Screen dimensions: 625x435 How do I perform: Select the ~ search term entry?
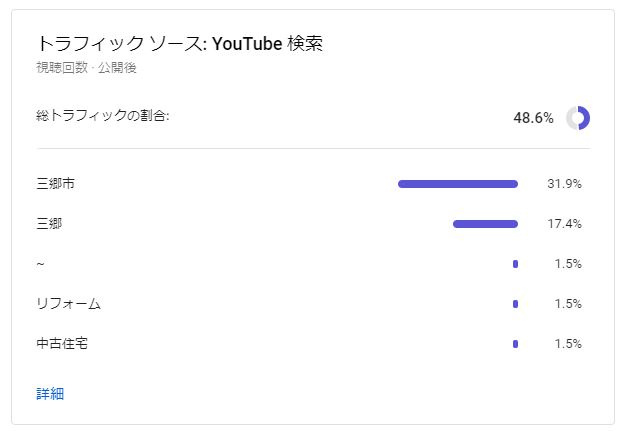click(40, 264)
